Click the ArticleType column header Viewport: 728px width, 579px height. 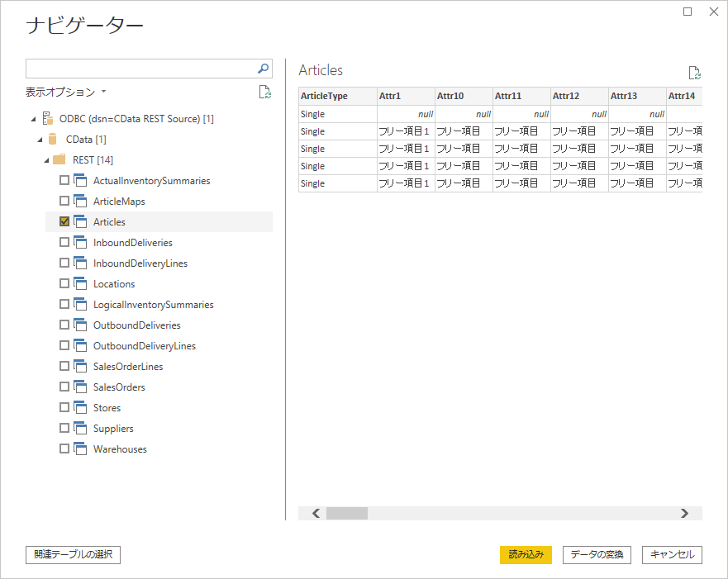click(337, 96)
